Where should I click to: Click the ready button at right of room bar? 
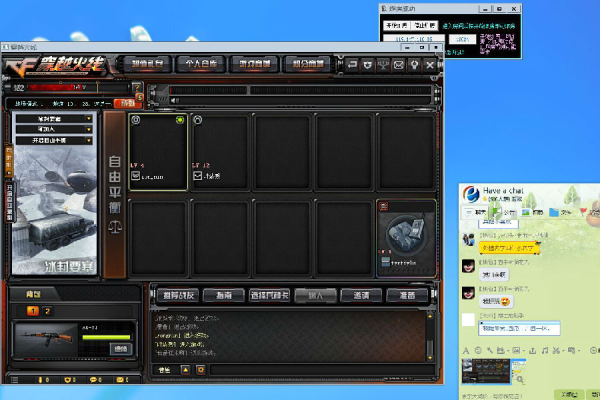(x=407, y=296)
